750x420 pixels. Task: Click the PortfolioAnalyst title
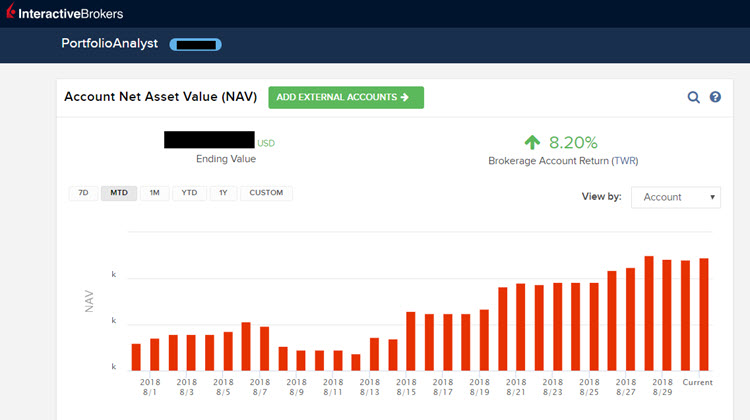(110, 44)
